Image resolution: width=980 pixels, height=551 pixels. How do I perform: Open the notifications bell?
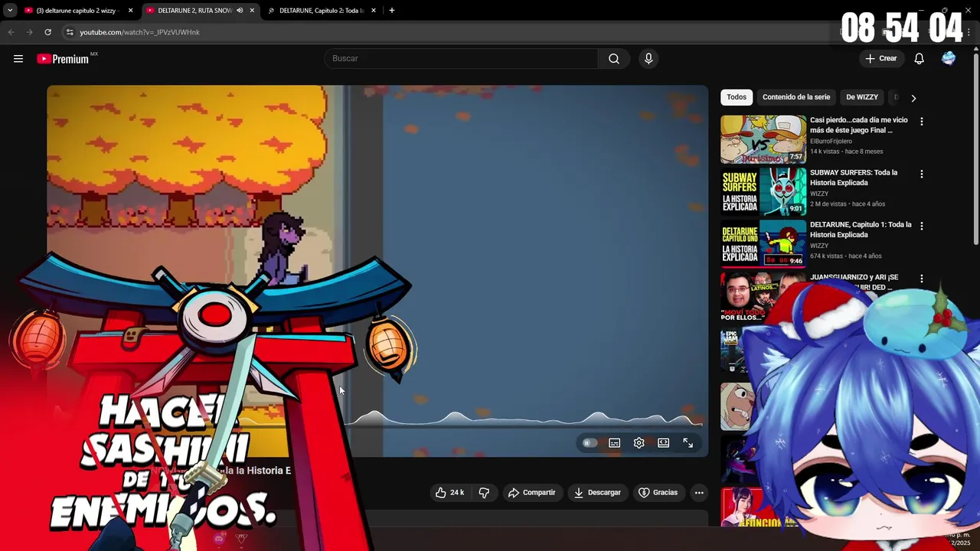[920, 58]
